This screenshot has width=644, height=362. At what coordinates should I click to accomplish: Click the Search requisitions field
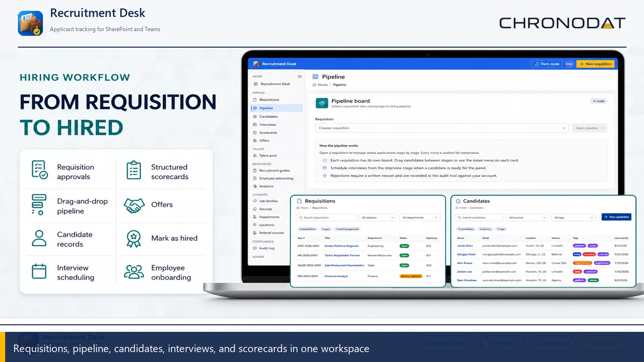[326, 217]
